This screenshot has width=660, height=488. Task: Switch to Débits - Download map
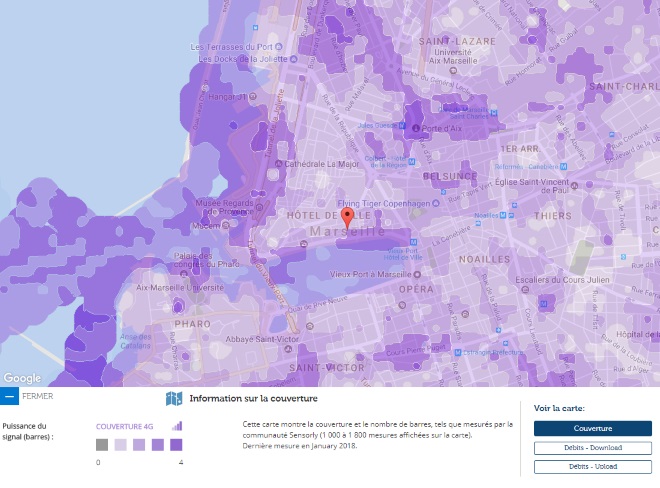(593, 448)
